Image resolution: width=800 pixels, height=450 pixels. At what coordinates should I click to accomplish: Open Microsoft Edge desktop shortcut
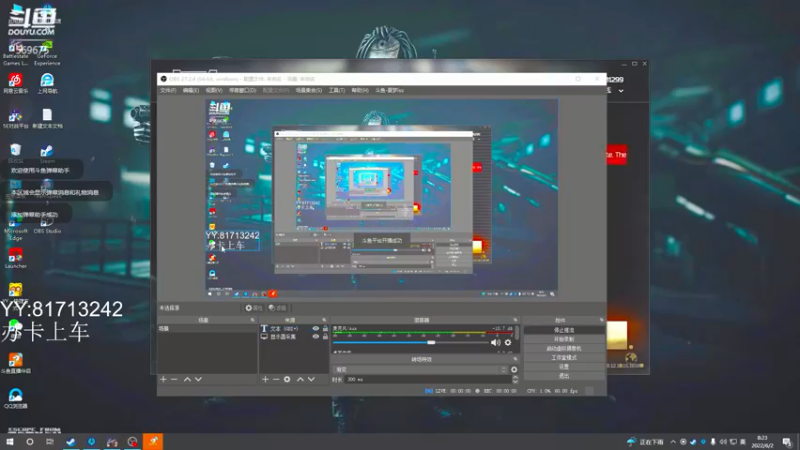pos(15,228)
